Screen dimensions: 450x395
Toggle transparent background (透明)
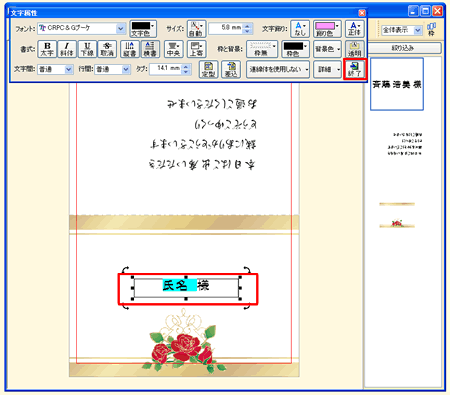[354, 49]
